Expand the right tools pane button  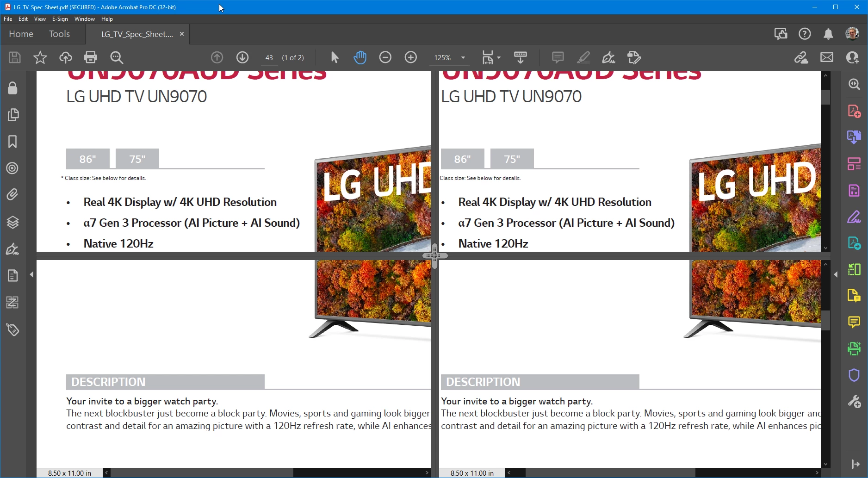855,464
